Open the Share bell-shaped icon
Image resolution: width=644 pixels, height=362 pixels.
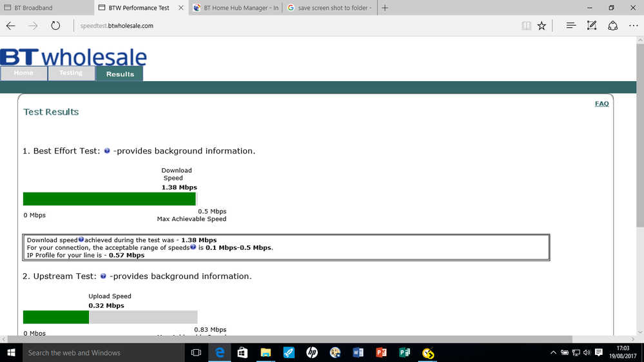pyautogui.click(x=613, y=26)
